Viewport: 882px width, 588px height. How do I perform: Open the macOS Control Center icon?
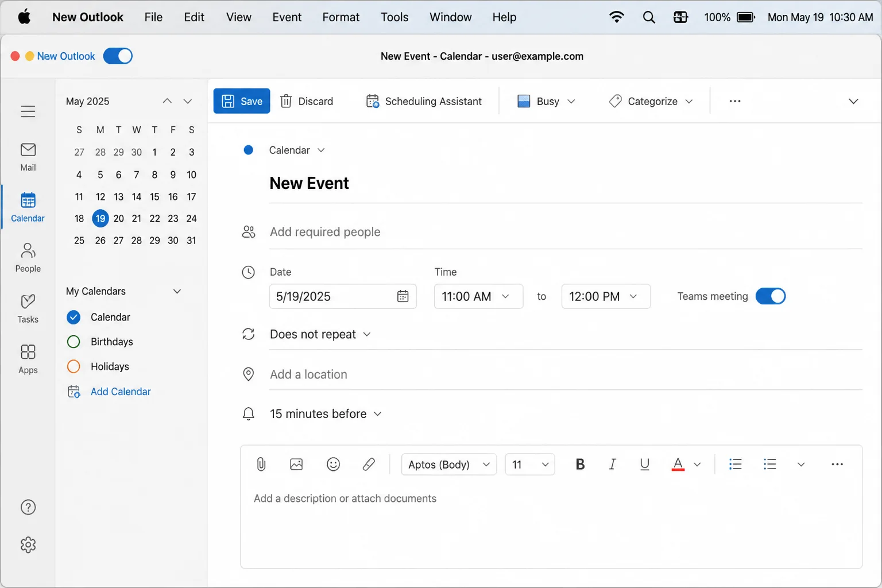tap(680, 17)
